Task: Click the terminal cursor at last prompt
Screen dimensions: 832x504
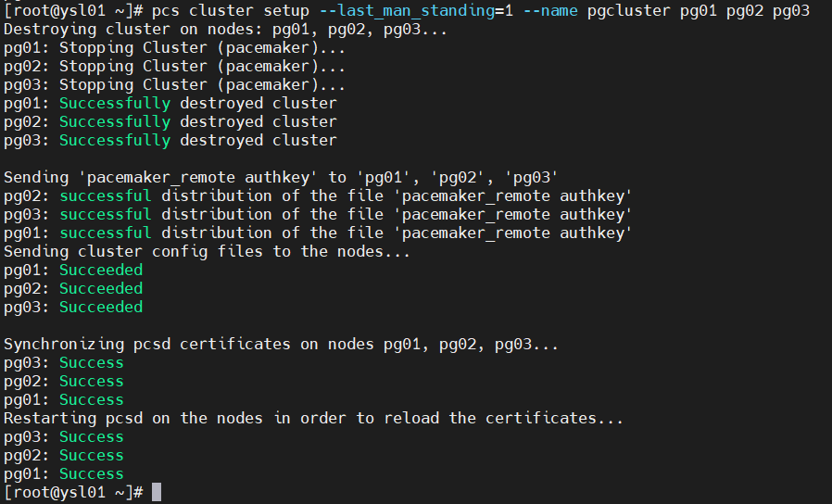Action: pos(157,492)
